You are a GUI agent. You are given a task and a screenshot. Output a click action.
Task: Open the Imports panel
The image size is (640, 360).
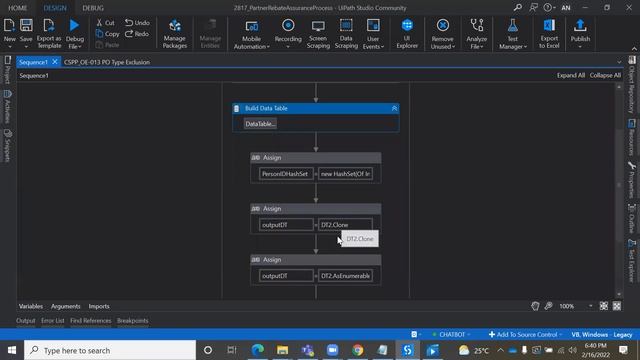(99, 306)
